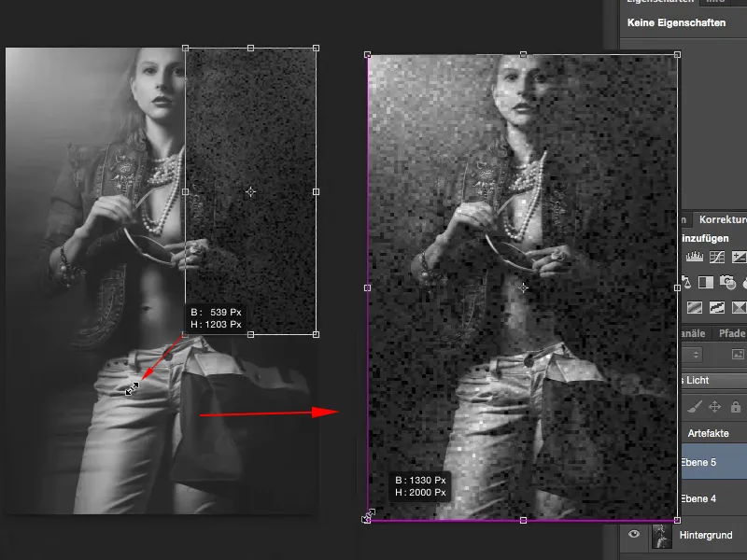Add a Levels (Tonwertkorrektur) adjustment
This screenshot has height=560, width=747.
tap(695, 258)
